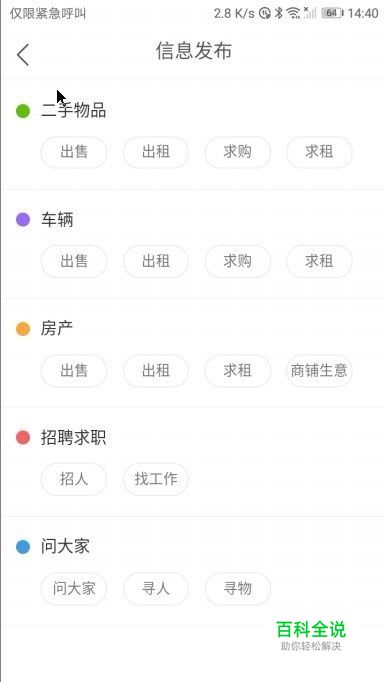385x682 pixels.
Task: Tap the green 二手物品 category dot
Action: 23,111
